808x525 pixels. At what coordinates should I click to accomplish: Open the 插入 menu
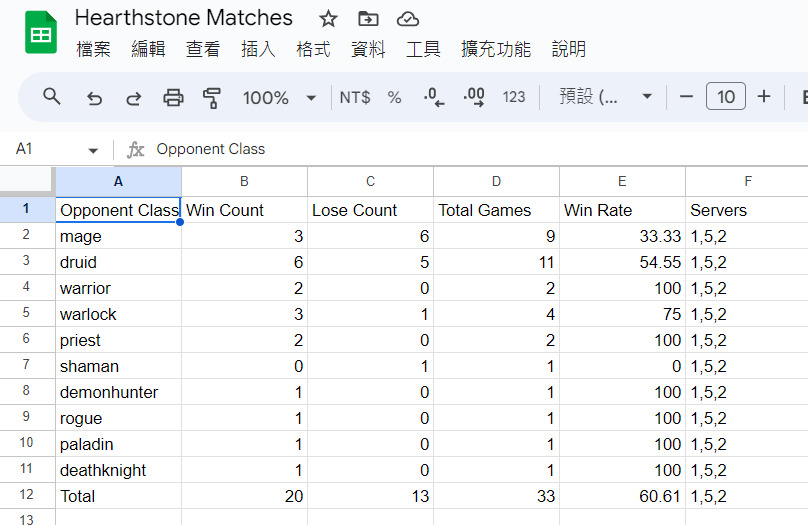258,49
